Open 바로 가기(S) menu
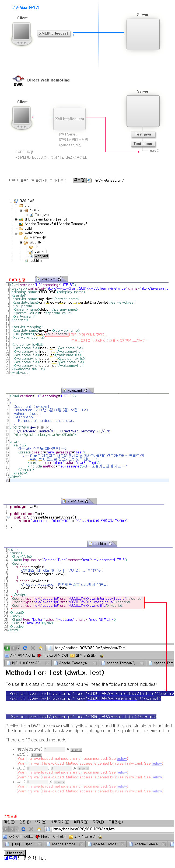 coord(60,822)
